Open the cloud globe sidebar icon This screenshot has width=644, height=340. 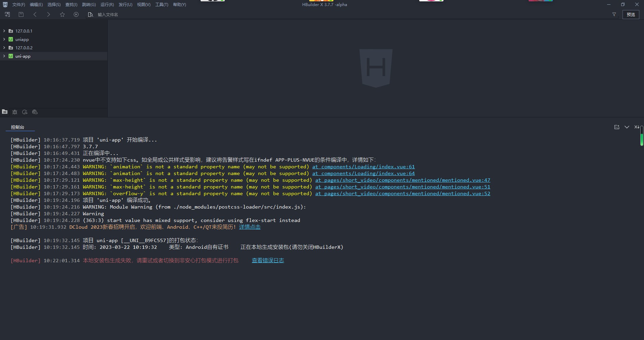(x=35, y=112)
